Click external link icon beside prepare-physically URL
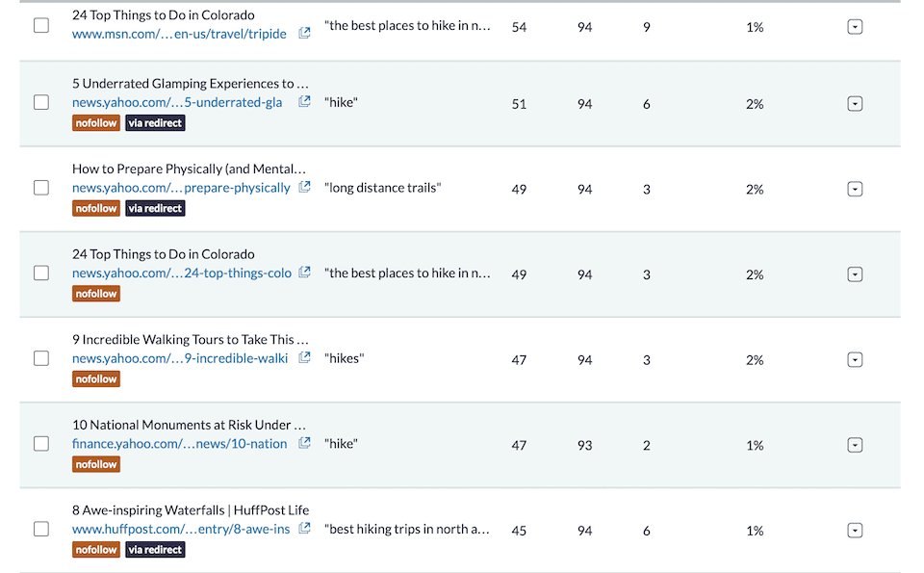 304,188
